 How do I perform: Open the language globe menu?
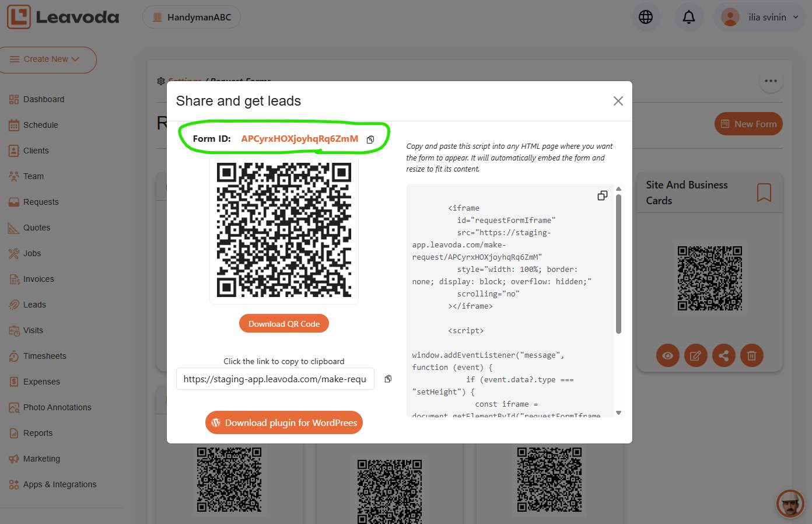click(646, 18)
